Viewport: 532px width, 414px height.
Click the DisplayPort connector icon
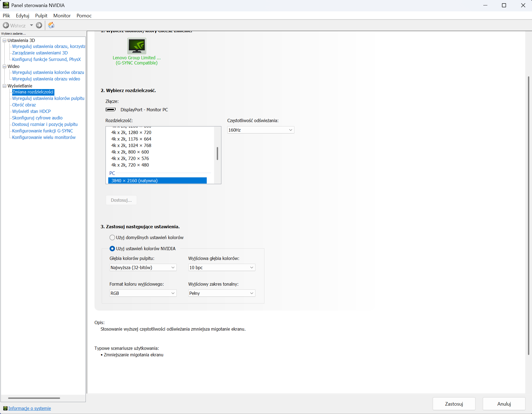110,110
